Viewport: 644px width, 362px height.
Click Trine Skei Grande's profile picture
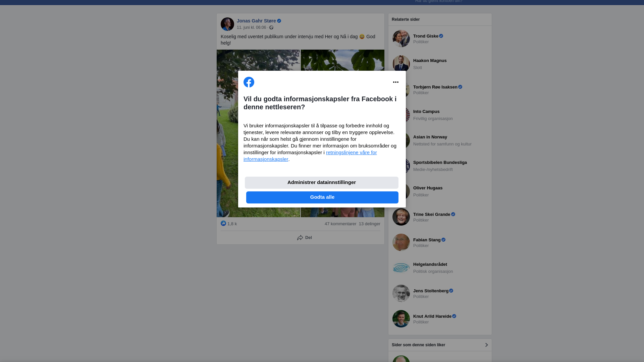[401, 217]
